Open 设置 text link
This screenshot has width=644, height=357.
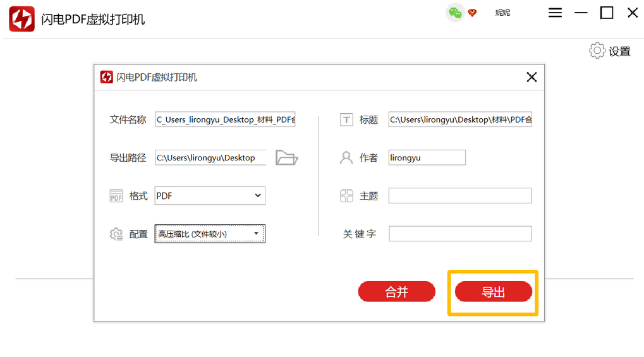tap(619, 51)
